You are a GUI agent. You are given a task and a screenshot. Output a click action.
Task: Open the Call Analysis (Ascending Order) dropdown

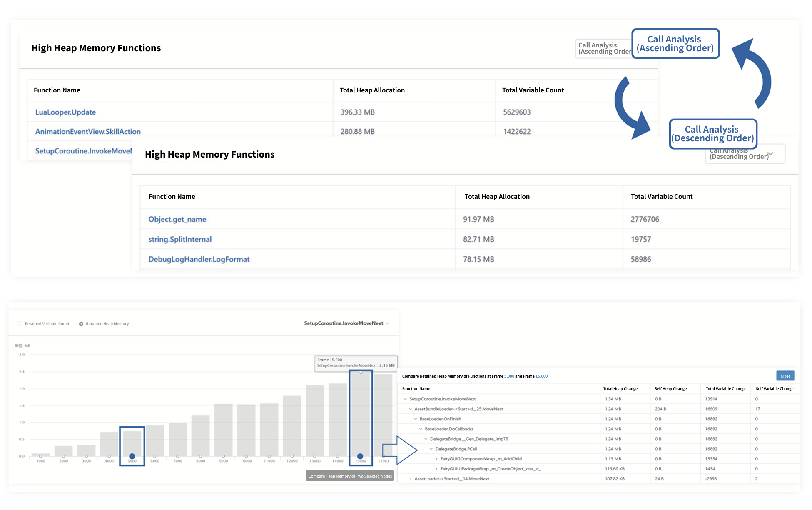[604, 48]
